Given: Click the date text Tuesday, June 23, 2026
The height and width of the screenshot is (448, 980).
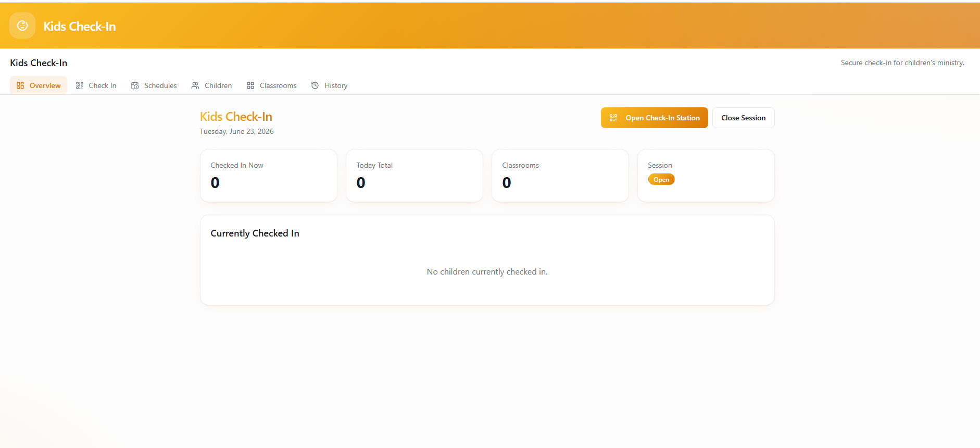Looking at the screenshot, I should click(237, 131).
